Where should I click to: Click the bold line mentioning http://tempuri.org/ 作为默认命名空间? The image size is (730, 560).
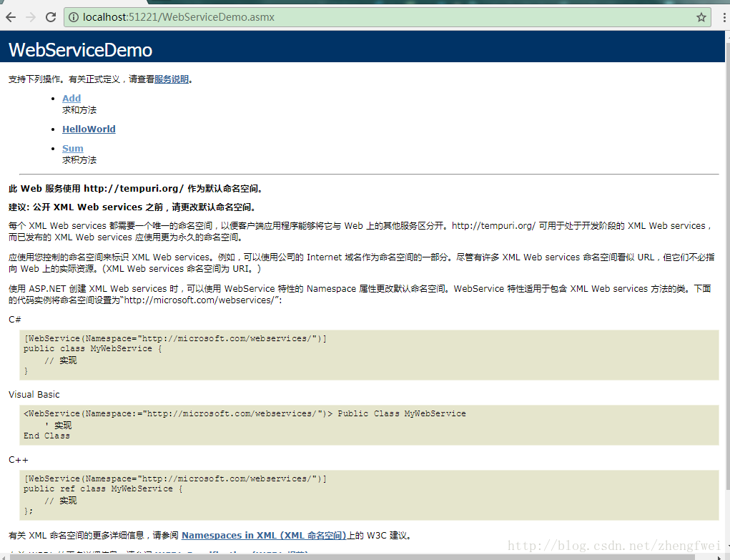click(x=136, y=189)
